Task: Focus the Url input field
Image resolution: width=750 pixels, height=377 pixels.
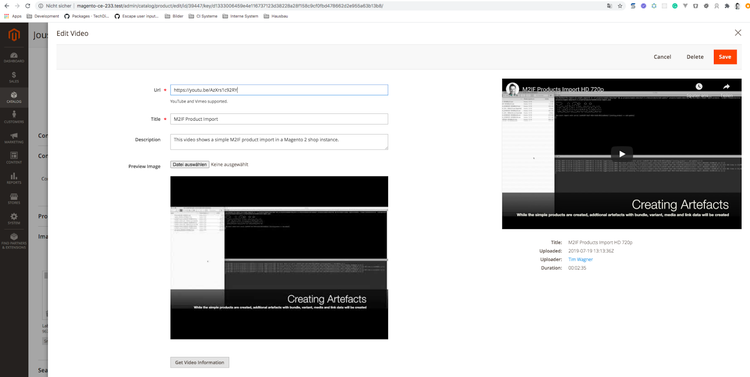Action: 279,90
